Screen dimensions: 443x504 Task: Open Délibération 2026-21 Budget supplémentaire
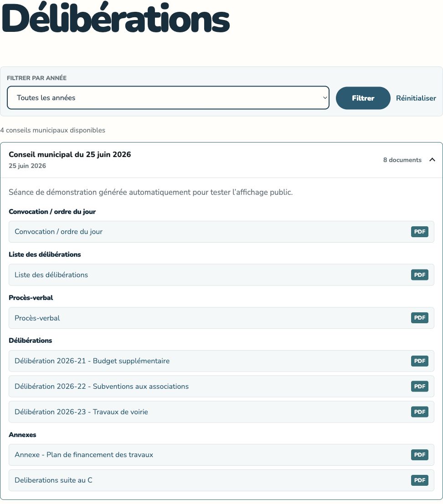tap(221, 361)
